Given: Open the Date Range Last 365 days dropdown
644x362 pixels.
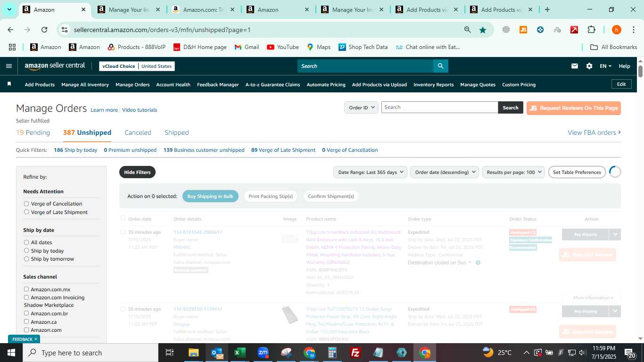Looking at the screenshot, I should pyautogui.click(x=370, y=172).
